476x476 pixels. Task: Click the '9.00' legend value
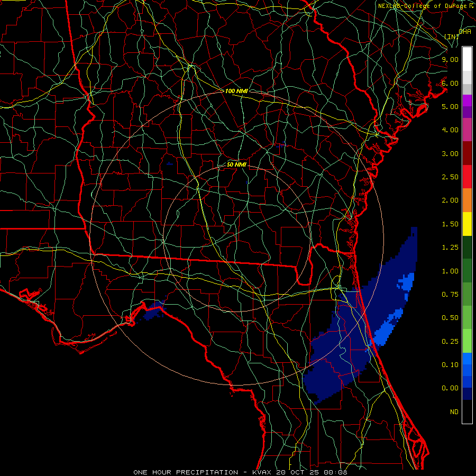(450, 59)
